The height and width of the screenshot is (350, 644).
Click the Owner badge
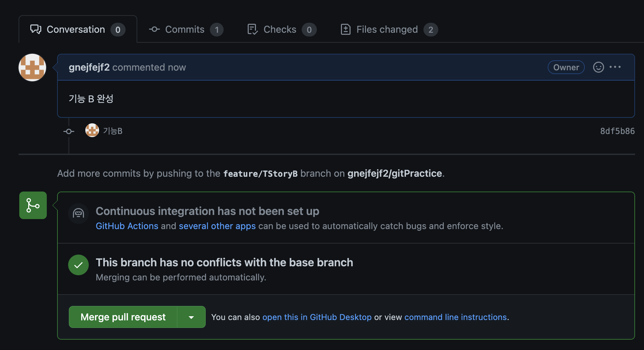[x=566, y=67]
